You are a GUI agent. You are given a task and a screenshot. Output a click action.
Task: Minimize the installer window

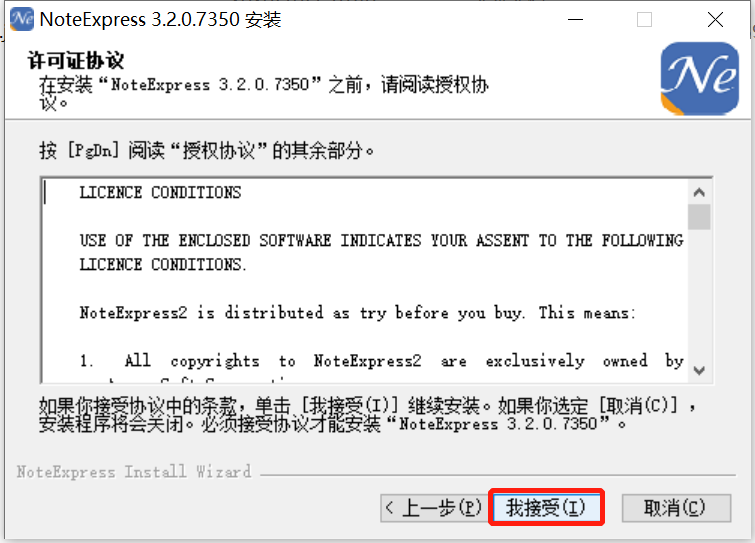575,20
